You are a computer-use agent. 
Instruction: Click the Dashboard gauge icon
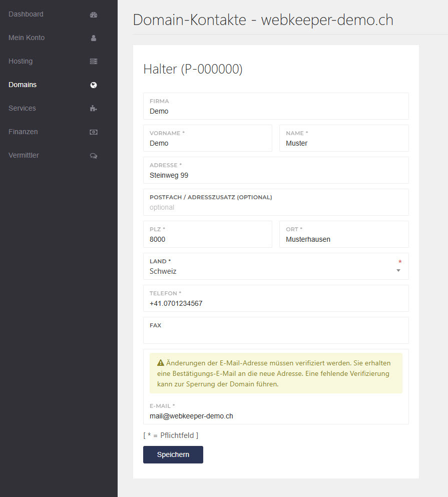point(94,15)
